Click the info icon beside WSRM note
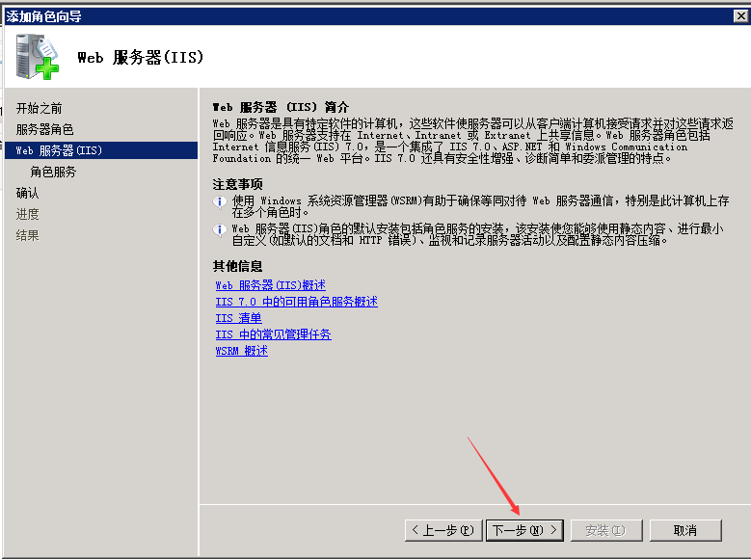This screenshot has height=560, width=751. (x=219, y=200)
